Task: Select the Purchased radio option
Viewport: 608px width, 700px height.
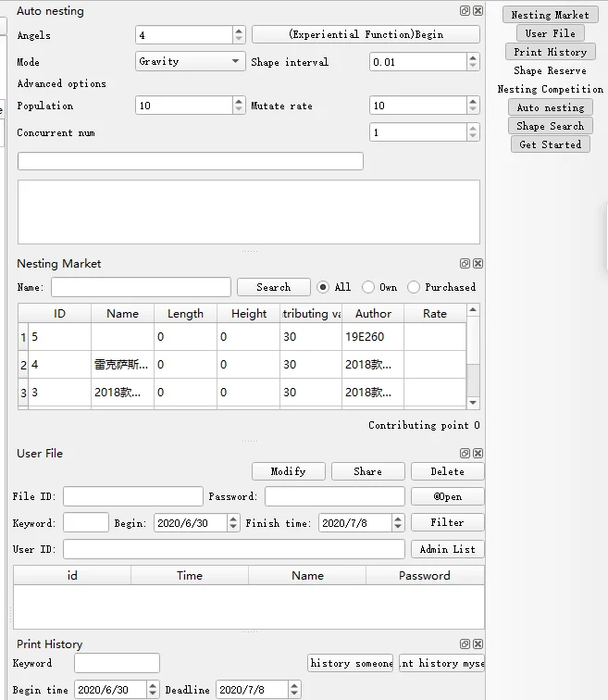Action: coord(414,287)
